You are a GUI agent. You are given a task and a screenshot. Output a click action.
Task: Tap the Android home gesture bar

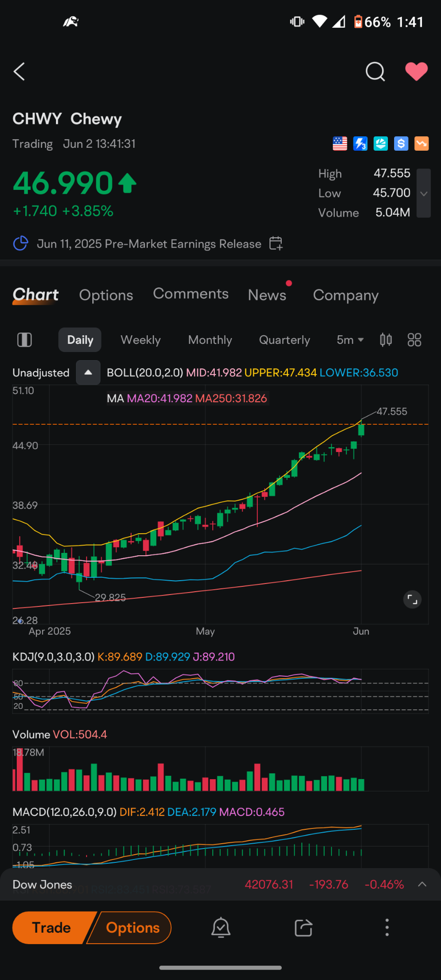click(220, 968)
